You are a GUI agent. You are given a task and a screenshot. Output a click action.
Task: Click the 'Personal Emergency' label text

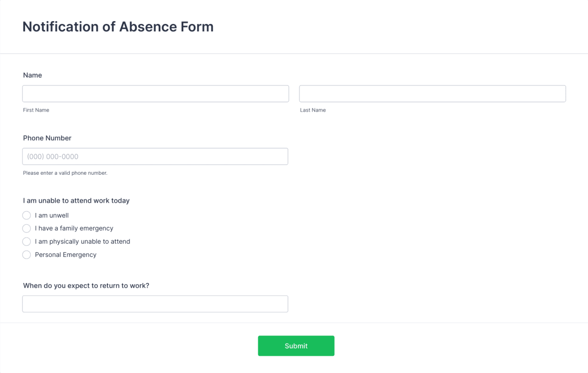tap(65, 255)
